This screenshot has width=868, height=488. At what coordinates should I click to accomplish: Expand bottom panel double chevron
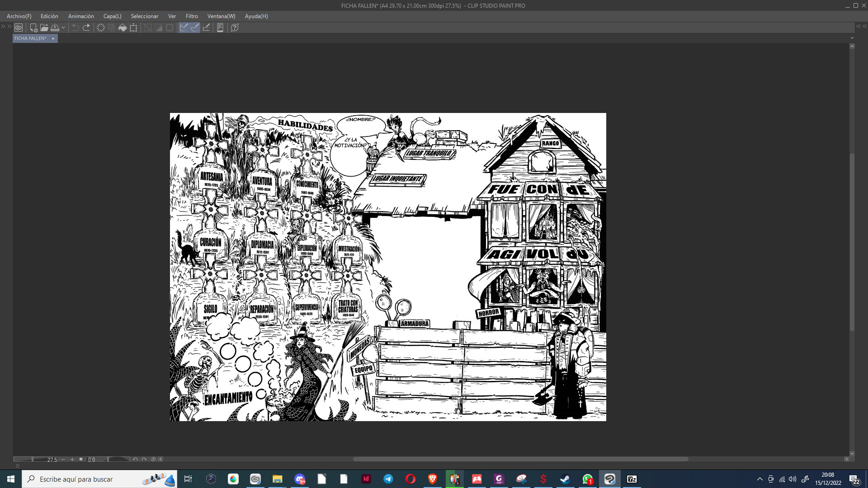(18, 466)
